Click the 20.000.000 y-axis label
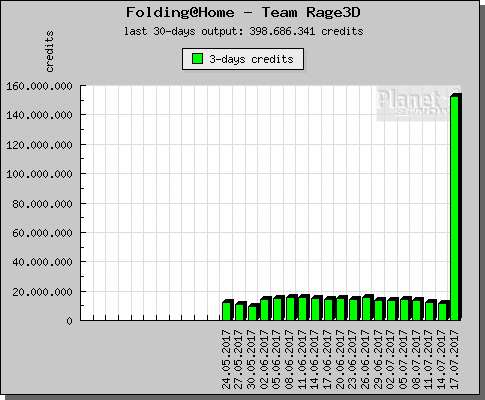485x400 pixels. coord(42,292)
